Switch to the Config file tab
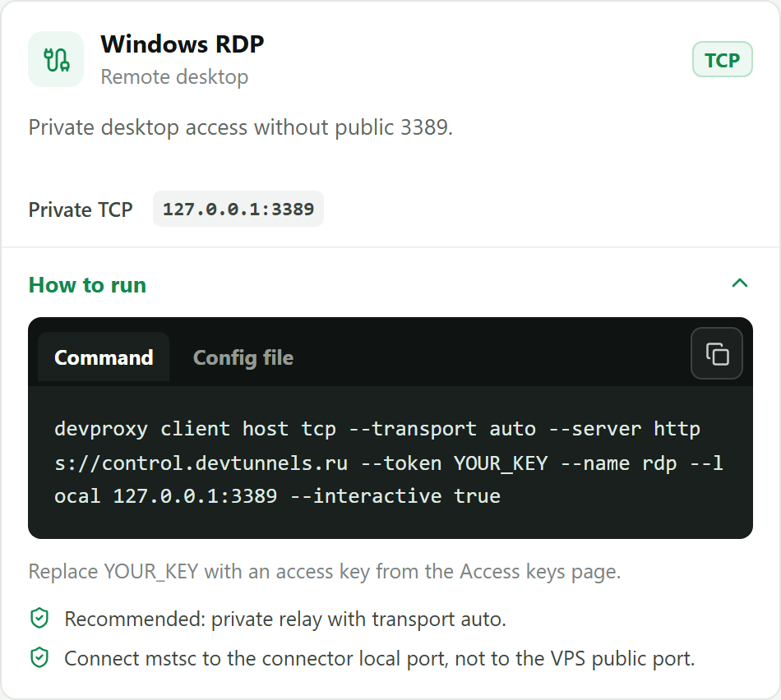Image resolution: width=781 pixels, height=700 pixels. (x=243, y=357)
